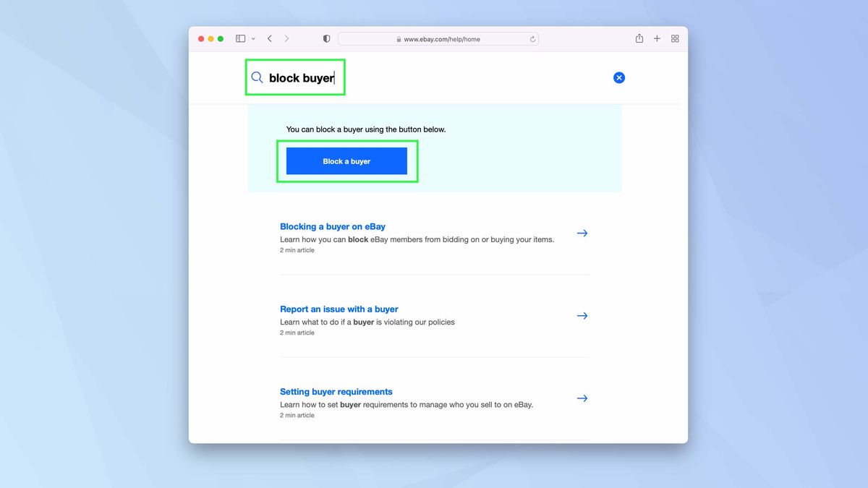Click the arrow beside "Setting buyer requirements"
The image size is (868, 488).
click(582, 398)
